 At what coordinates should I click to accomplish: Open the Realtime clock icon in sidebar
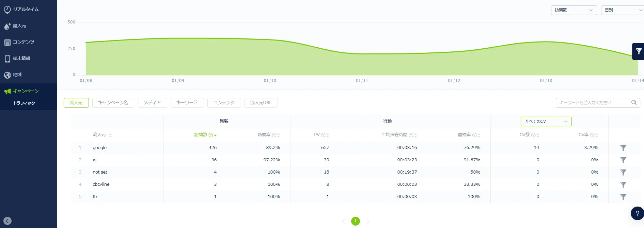pyautogui.click(x=7, y=10)
